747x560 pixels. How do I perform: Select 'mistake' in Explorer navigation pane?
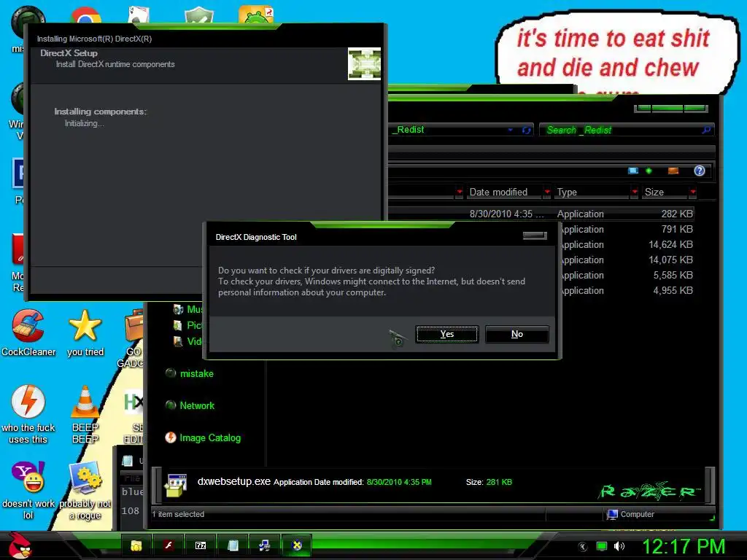[x=196, y=373]
